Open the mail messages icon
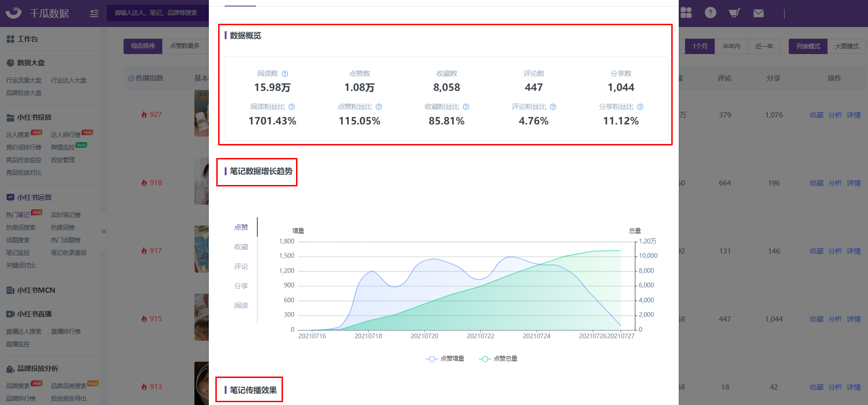The width and height of the screenshot is (868, 405). (x=758, y=13)
